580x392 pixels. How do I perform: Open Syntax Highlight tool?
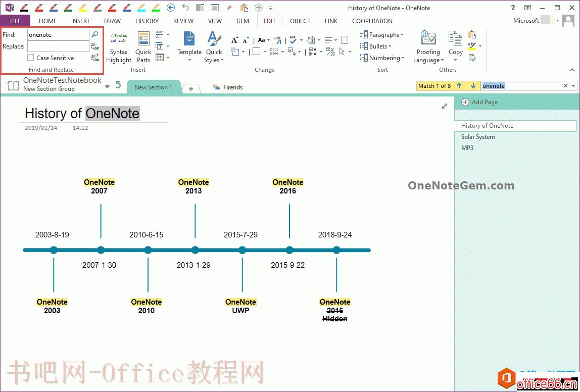point(119,47)
